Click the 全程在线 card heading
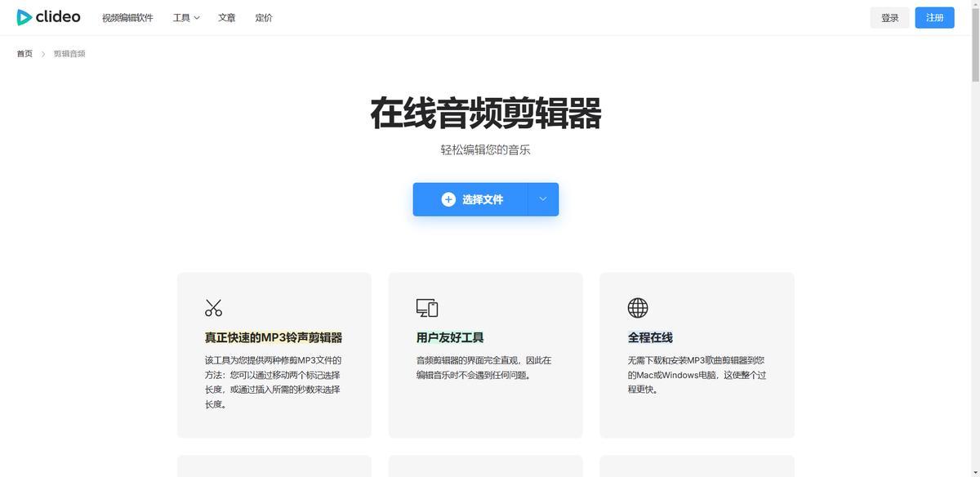Viewport: 980px width, 477px height. pyautogui.click(x=650, y=337)
